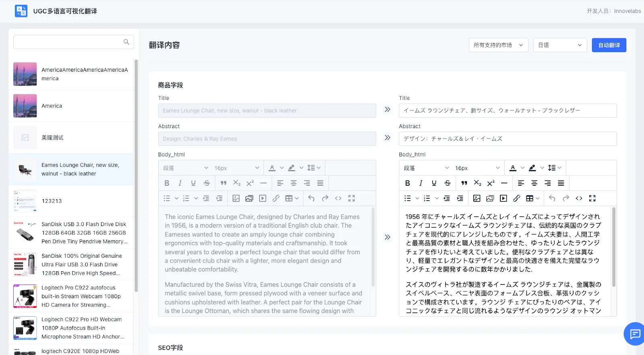This screenshot has height=355, width=644.
Task: Center align text in the Japanese editor
Action: (534, 183)
